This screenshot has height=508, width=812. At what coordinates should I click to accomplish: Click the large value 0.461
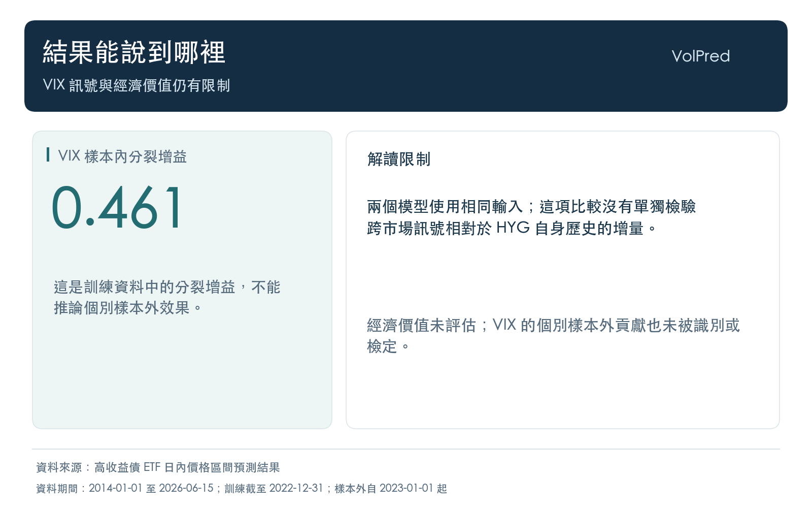coord(117,207)
